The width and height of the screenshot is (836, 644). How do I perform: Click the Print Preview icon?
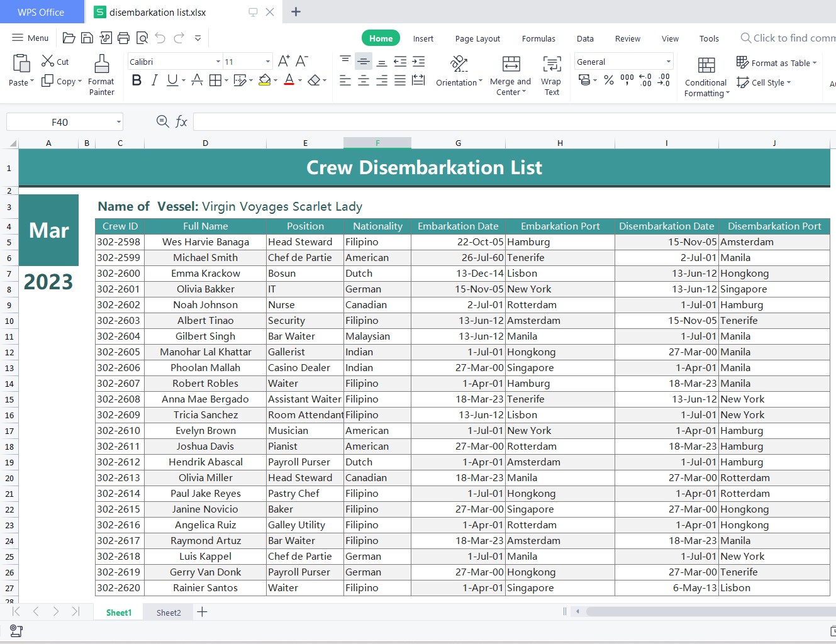point(142,38)
